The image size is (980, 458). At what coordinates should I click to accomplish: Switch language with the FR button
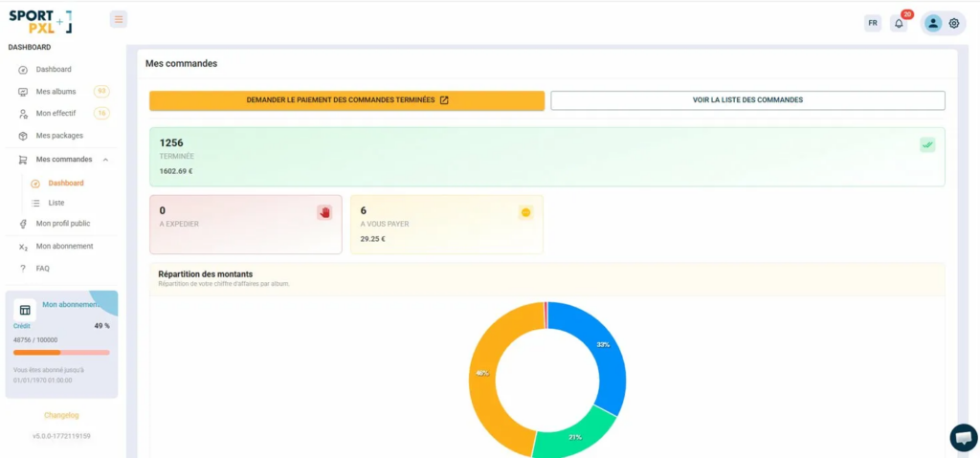tap(872, 23)
